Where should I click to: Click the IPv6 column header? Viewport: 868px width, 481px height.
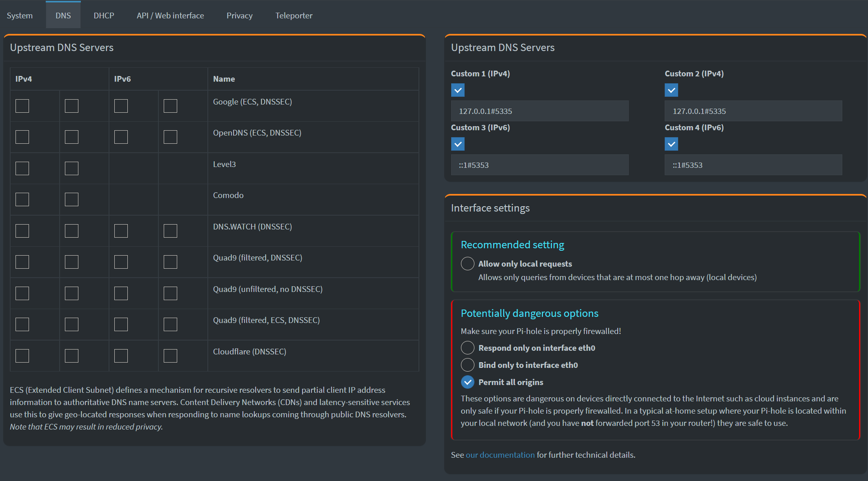[158, 79]
